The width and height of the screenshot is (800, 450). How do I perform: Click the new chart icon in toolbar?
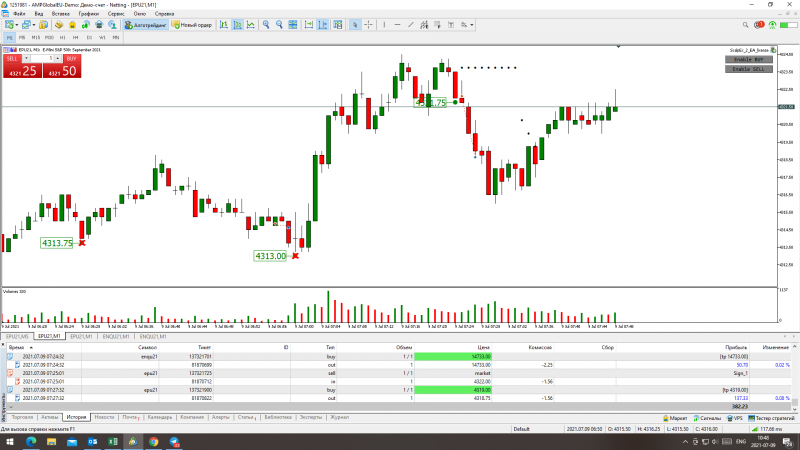tap(9, 24)
